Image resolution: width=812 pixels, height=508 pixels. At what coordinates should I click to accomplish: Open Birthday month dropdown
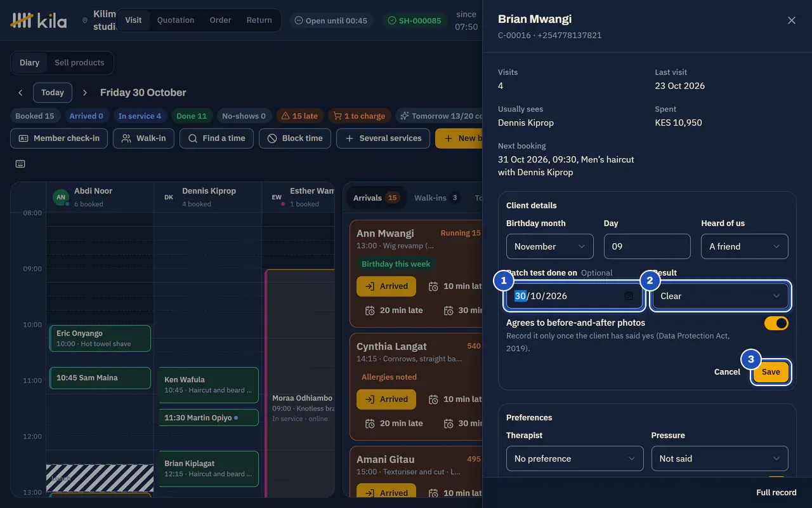pos(550,246)
